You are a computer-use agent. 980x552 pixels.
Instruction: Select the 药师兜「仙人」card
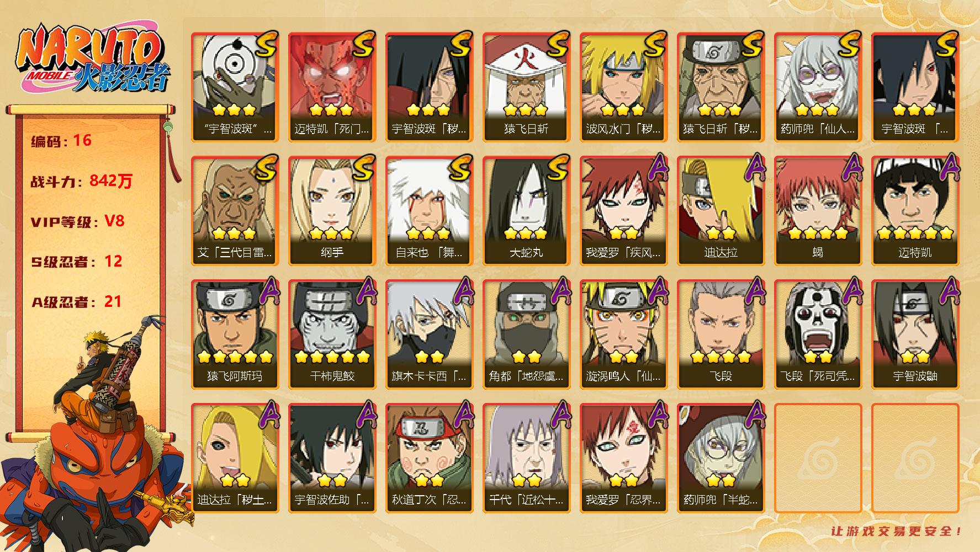click(x=818, y=87)
